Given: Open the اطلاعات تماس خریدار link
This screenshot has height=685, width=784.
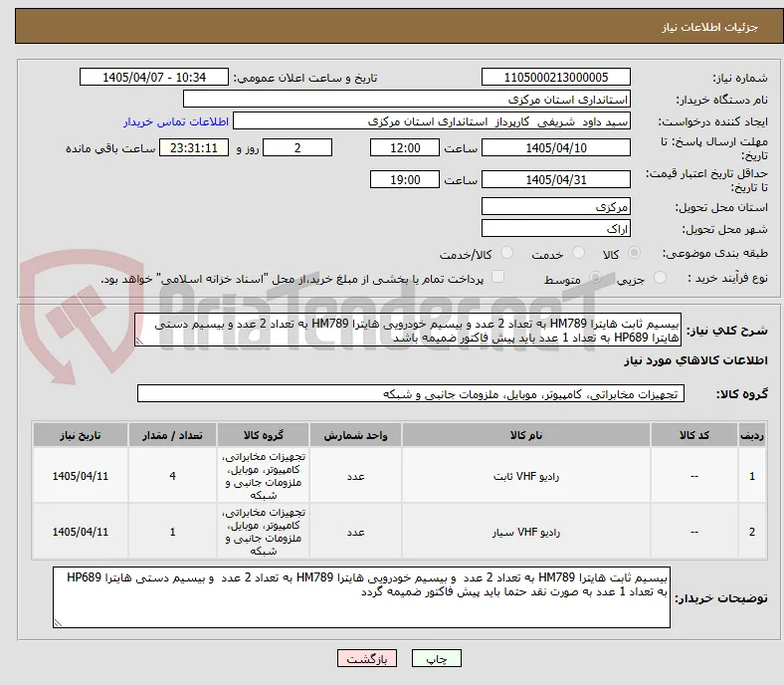Looking at the screenshot, I should point(176,121).
